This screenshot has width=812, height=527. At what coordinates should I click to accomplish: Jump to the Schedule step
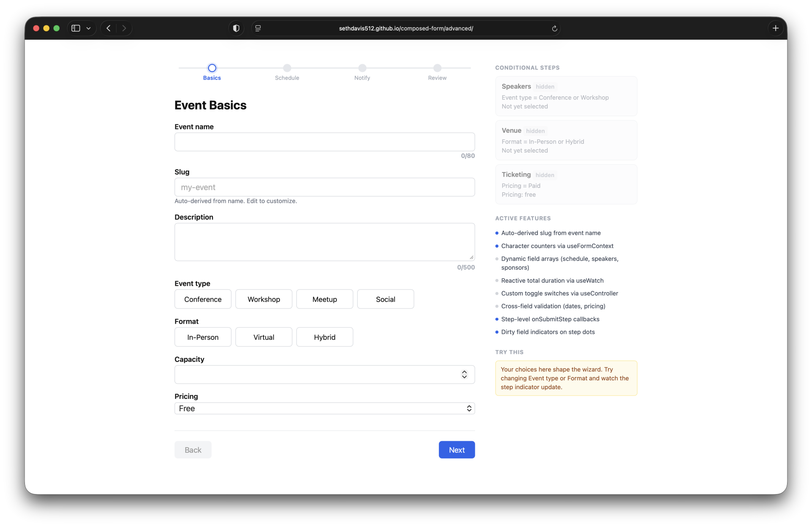tap(287, 68)
